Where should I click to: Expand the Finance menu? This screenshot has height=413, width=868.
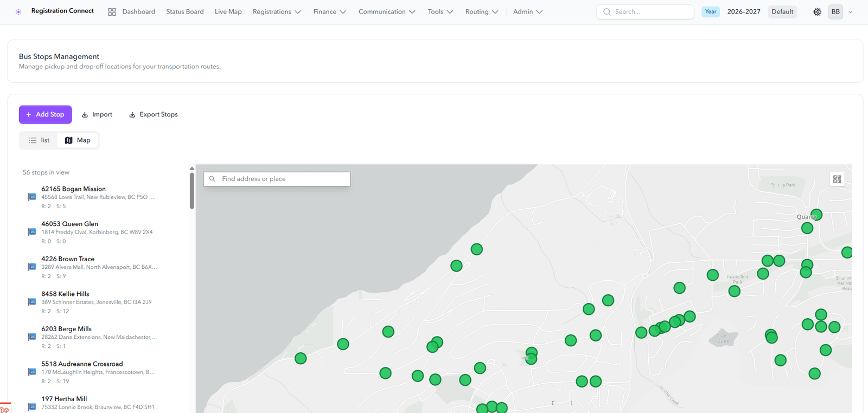click(329, 12)
